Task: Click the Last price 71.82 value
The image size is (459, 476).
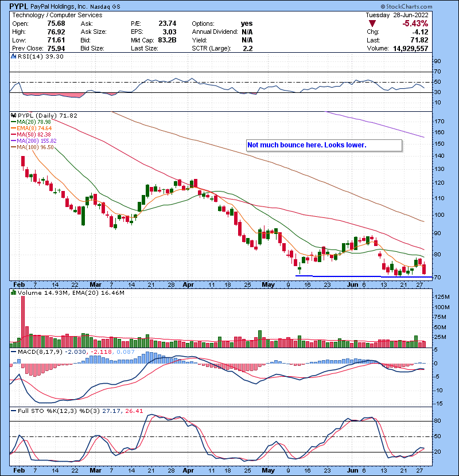Action: [419, 40]
